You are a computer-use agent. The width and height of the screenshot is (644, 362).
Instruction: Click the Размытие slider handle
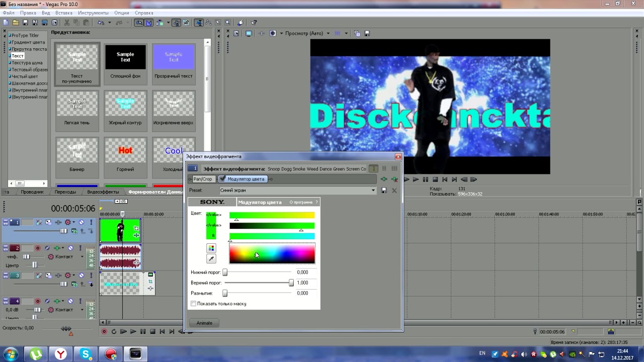[225, 293]
